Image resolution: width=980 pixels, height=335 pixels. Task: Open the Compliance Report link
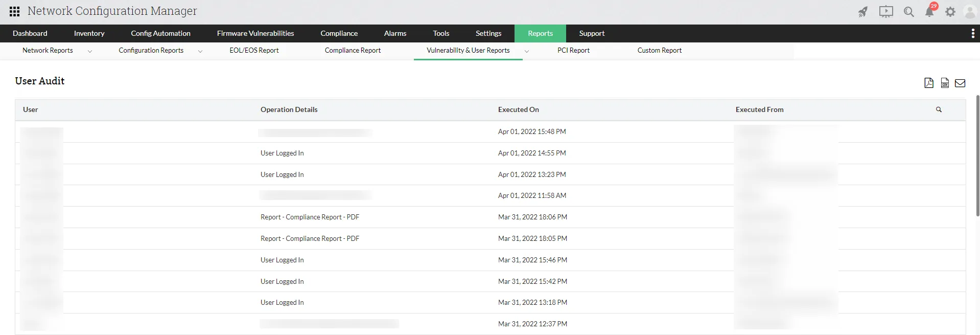353,50
